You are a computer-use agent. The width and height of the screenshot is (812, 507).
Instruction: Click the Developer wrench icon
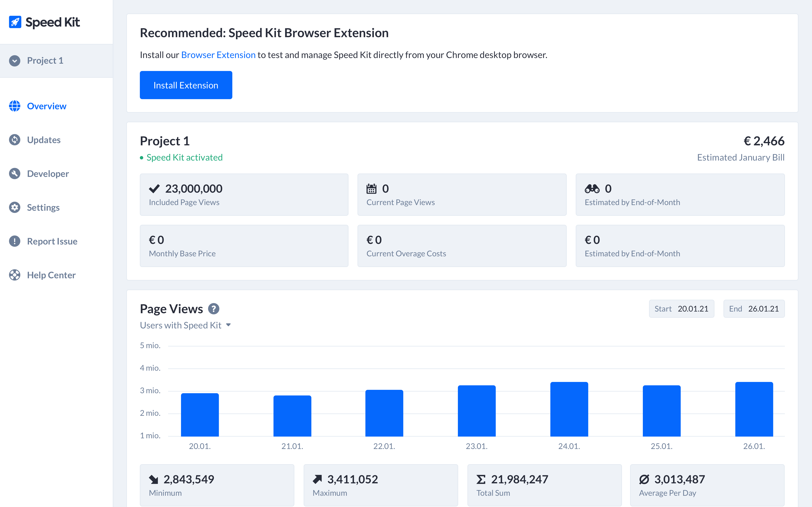coord(15,174)
